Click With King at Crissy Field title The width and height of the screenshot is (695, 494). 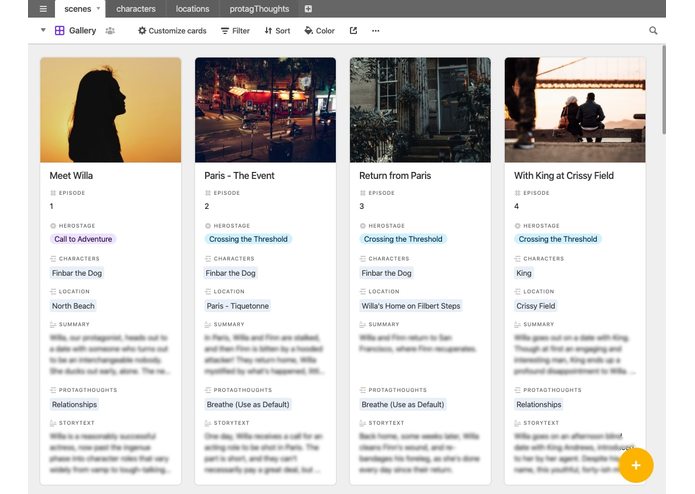[564, 175]
